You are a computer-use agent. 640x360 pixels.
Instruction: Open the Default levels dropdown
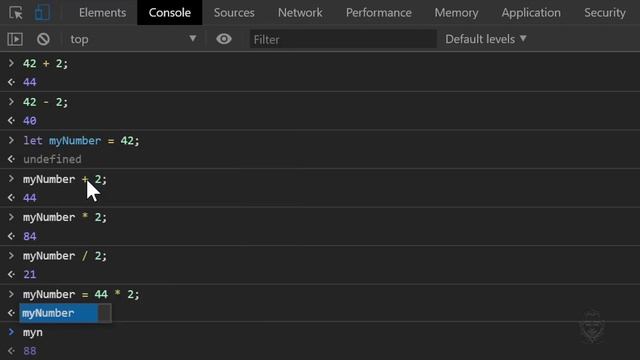486,39
